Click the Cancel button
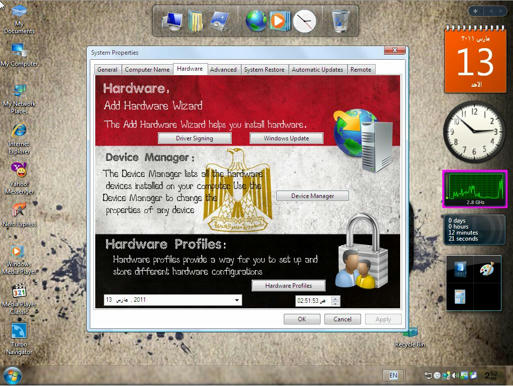This screenshot has width=513, height=386. (342, 319)
